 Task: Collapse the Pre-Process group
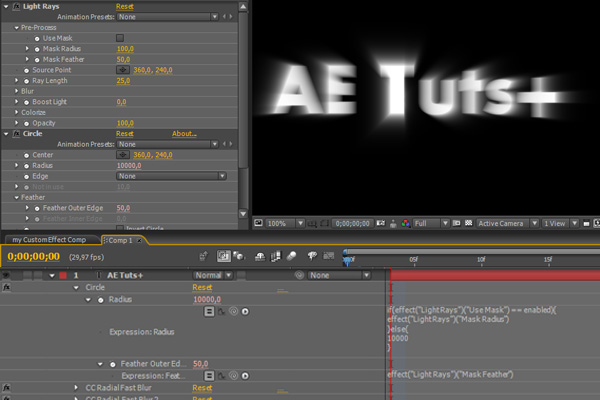[16, 28]
